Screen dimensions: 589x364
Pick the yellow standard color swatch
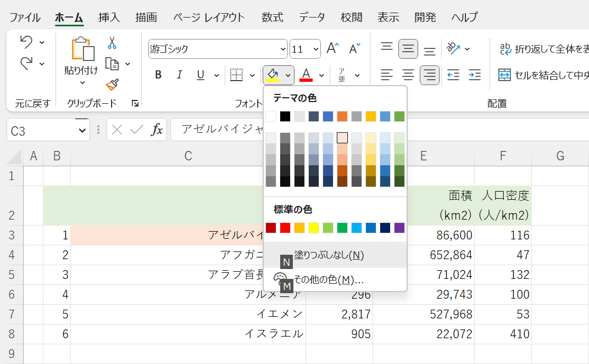click(x=314, y=228)
